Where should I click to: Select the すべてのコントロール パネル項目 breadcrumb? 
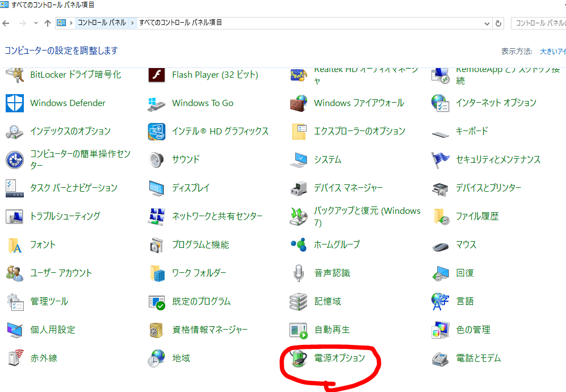pos(181,23)
